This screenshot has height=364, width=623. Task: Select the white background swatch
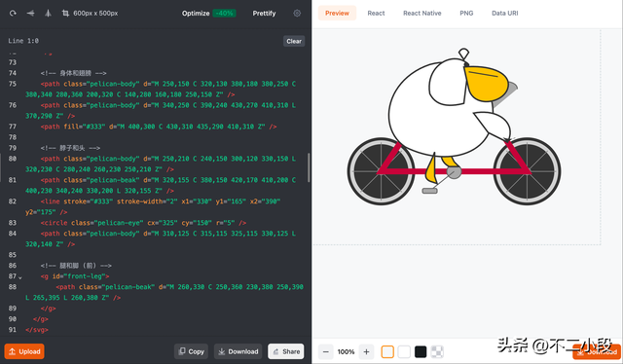click(404, 351)
